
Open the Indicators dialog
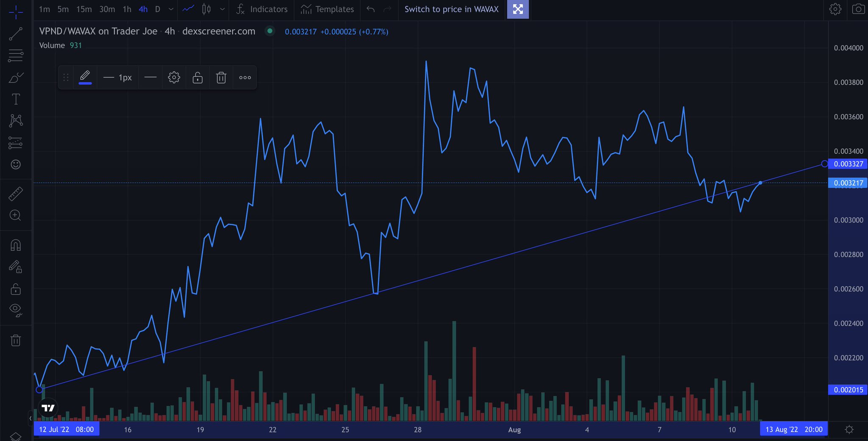click(262, 9)
